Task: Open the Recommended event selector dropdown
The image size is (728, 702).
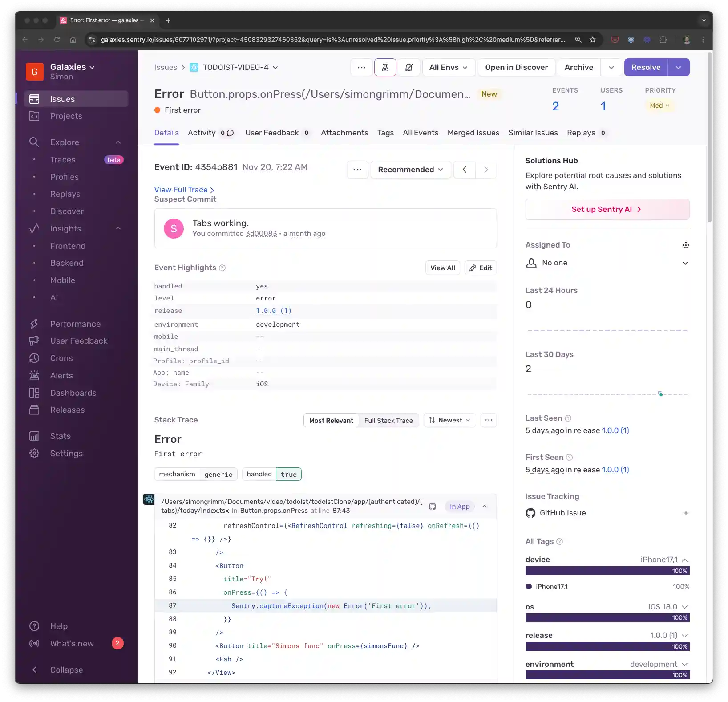Action: coord(411,170)
